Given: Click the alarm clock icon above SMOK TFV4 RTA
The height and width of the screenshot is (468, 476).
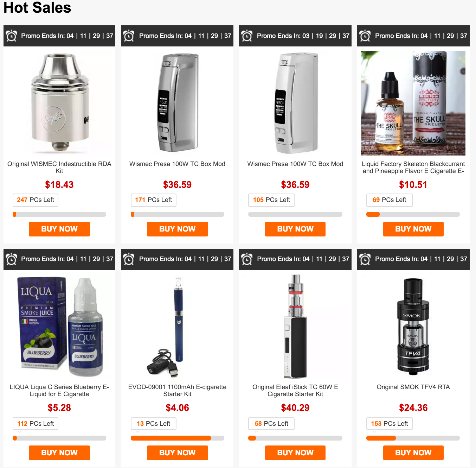Looking at the screenshot, I should point(365,259).
